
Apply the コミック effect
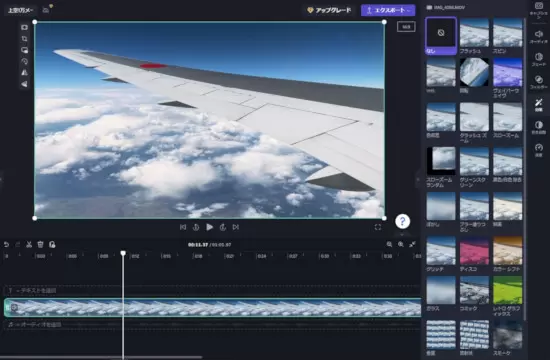coord(474,294)
